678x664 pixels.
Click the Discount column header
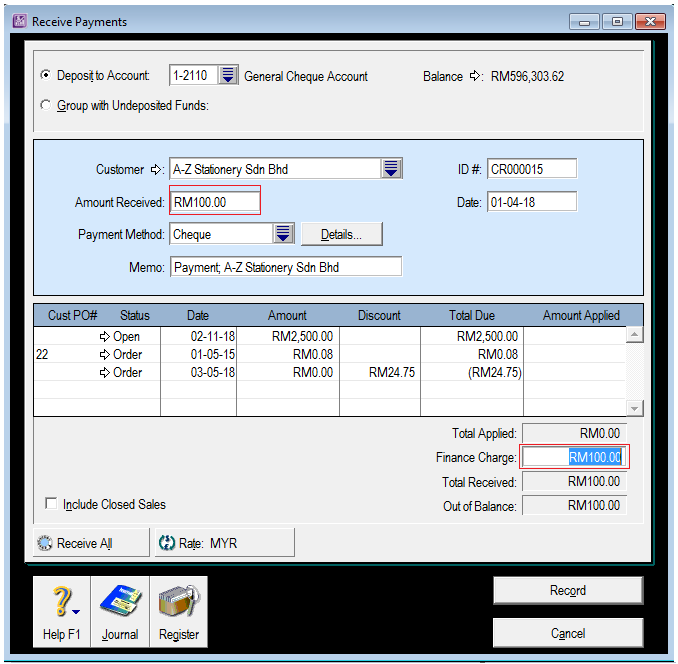(x=379, y=316)
